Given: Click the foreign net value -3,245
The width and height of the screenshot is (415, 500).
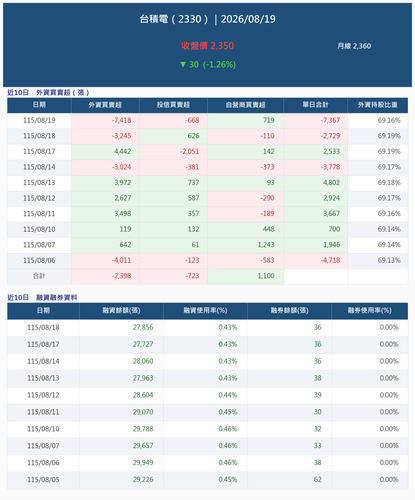Looking at the screenshot, I should pos(121,136).
